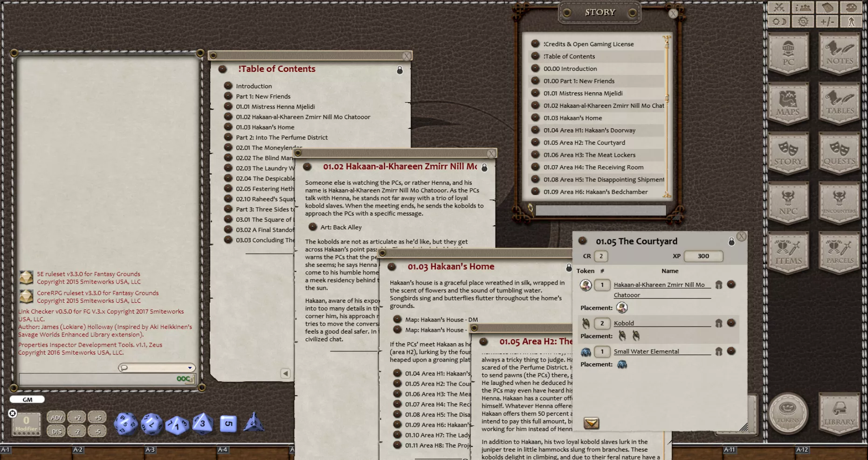Toggle the lock on 01.05 The Courtyard window
This screenshot has height=460, width=868.
(x=731, y=241)
